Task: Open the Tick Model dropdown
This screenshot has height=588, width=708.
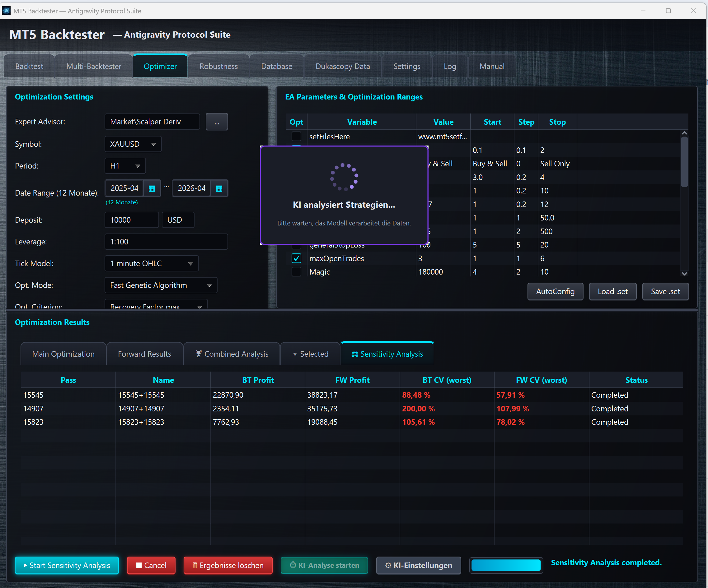Action: click(152, 263)
